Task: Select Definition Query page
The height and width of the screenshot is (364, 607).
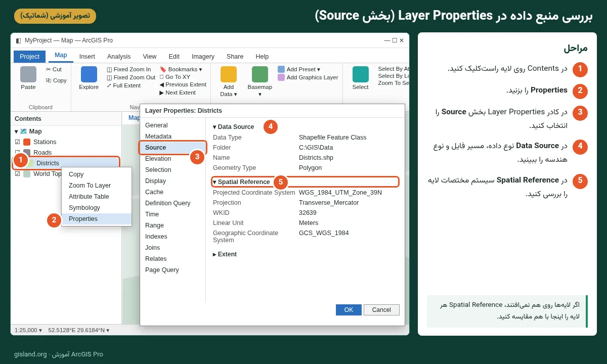Action: click(173, 203)
